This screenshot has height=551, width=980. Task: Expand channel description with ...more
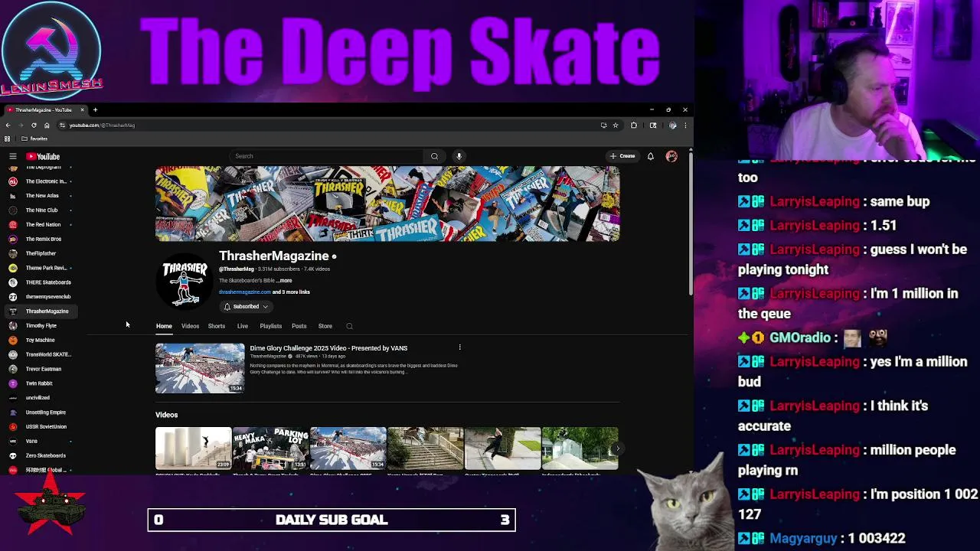point(284,281)
